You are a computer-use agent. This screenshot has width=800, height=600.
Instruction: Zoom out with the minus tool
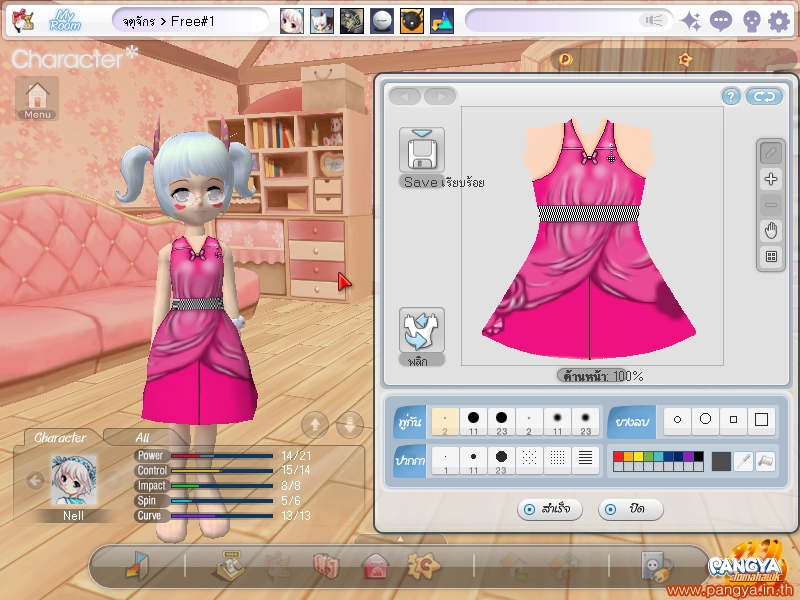click(771, 205)
